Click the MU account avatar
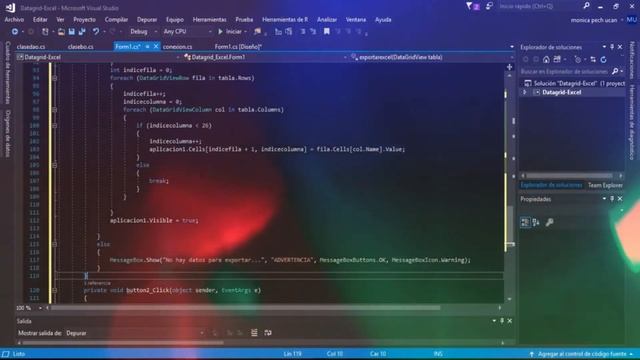The image size is (640, 360). point(631,19)
